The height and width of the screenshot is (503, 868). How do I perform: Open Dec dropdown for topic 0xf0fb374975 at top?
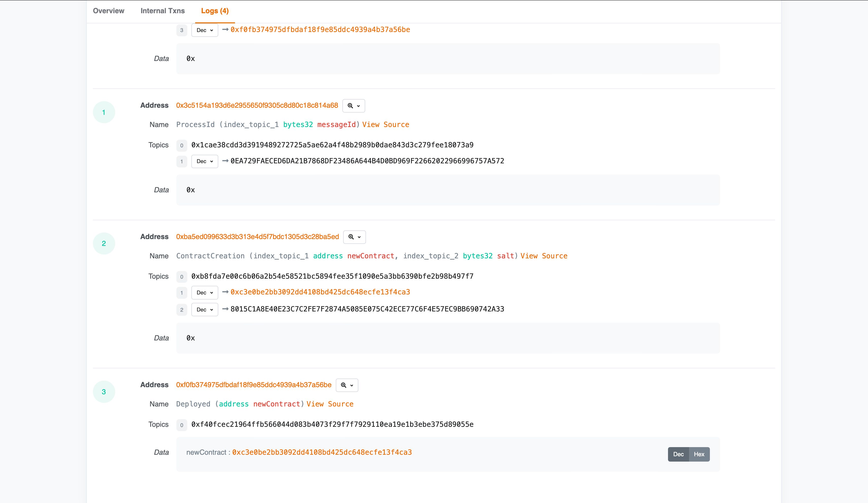point(205,30)
